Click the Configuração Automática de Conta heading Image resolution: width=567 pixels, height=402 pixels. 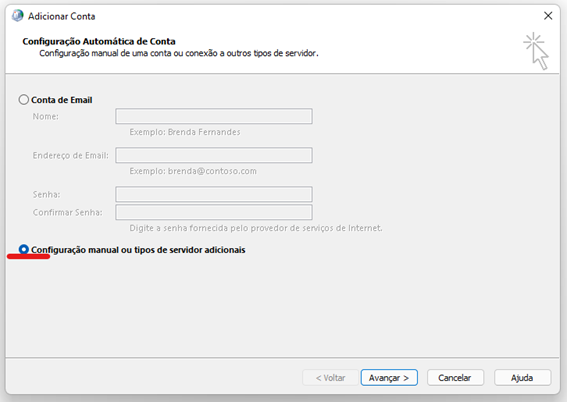click(x=99, y=42)
